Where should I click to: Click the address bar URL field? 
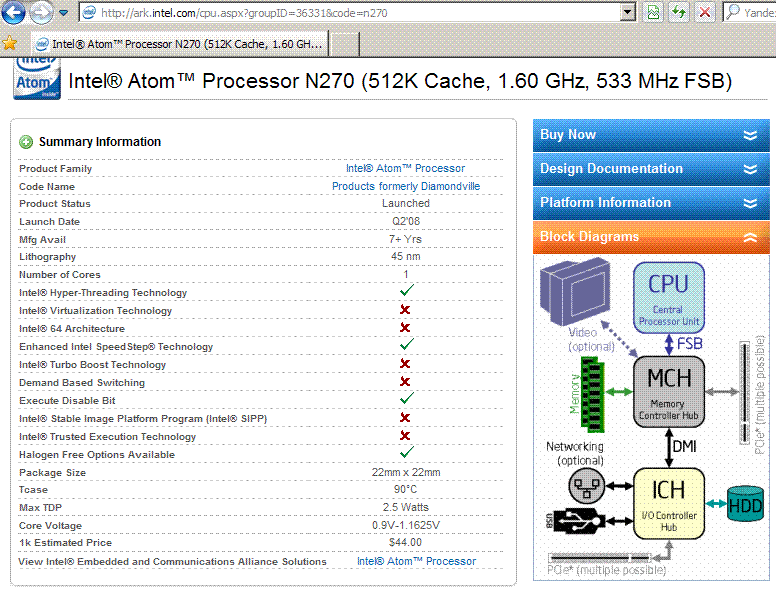tap(349, 13)
